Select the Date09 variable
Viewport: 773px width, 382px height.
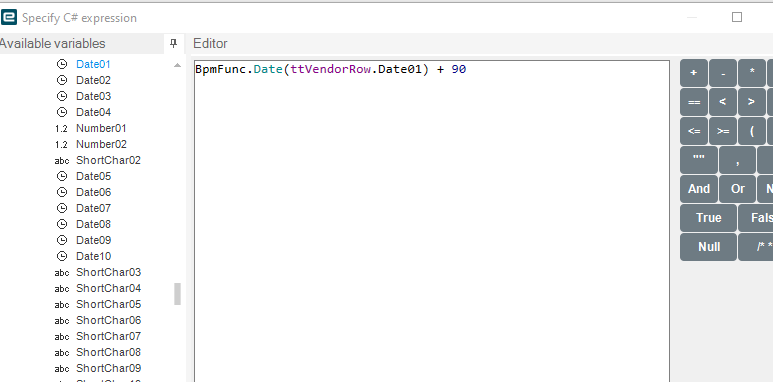[93, 240]
